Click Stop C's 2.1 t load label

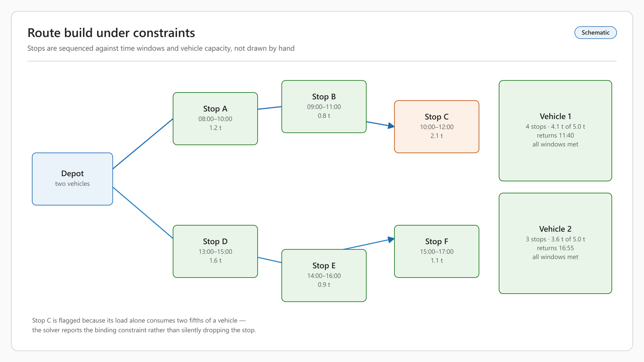(437, 136)
